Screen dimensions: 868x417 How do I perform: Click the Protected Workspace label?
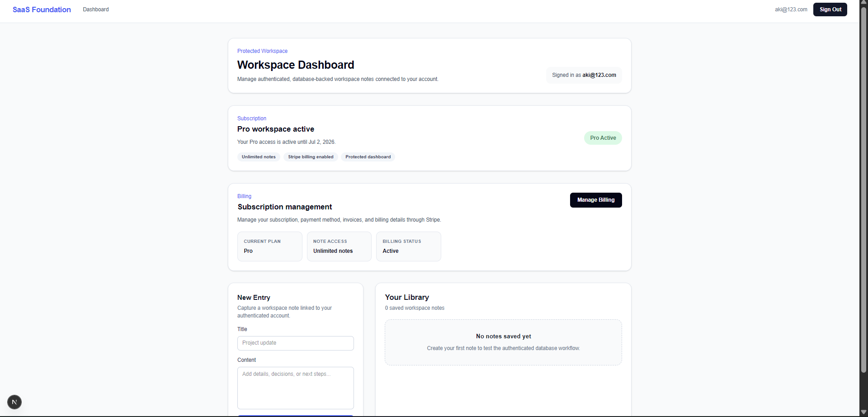click(262, 51)
